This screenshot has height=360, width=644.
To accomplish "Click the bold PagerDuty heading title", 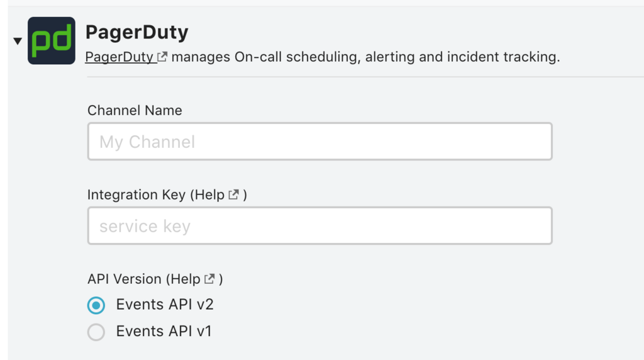I will [136, 31].
